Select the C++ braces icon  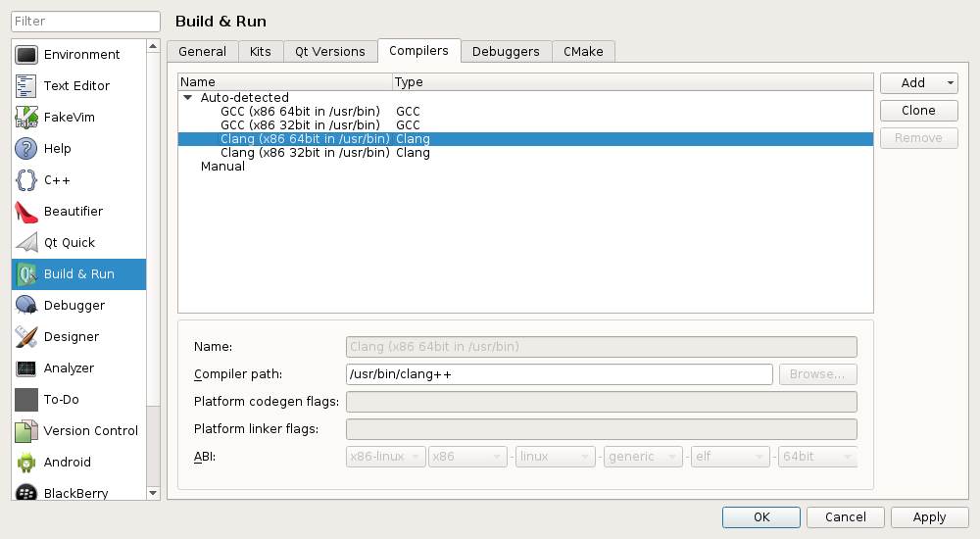tap(26, 180)
